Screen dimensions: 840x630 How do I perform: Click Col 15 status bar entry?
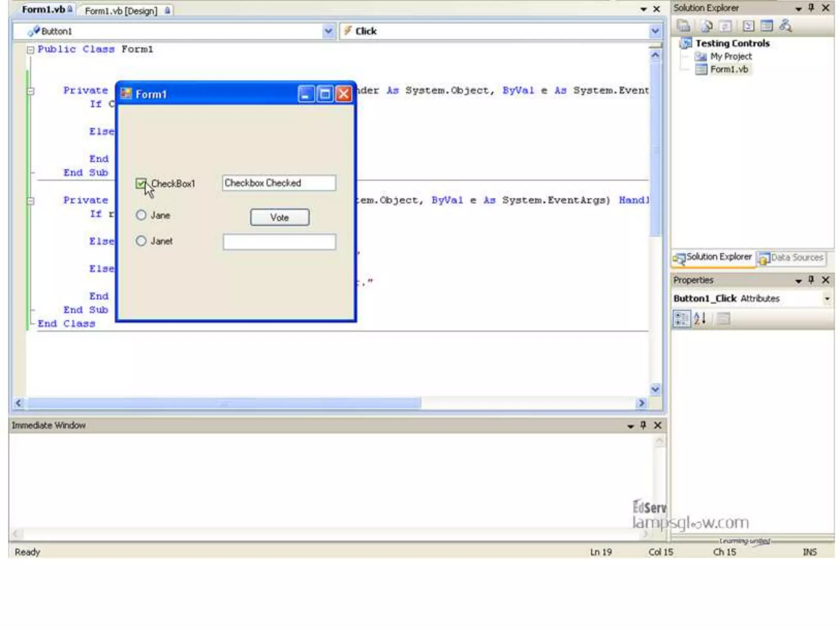(660, 552)
